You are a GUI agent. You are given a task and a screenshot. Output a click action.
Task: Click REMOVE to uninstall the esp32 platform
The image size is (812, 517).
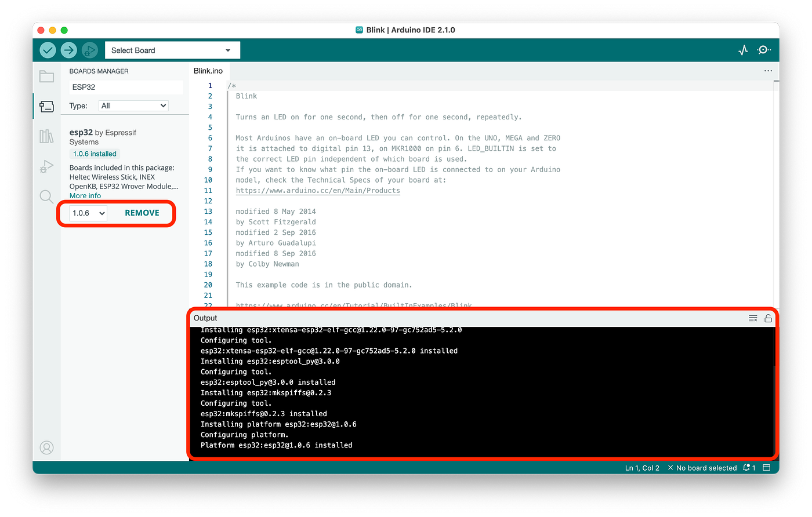click(142, 213)
